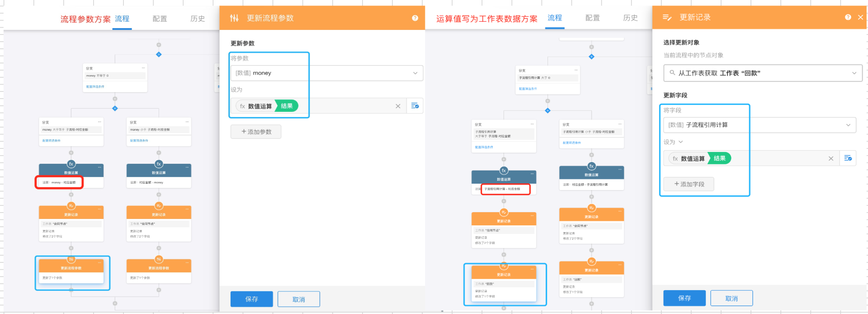868x314 pixels.
Task: Open field picker icon beside 更新参数 value
Action: tap(415, 106)
